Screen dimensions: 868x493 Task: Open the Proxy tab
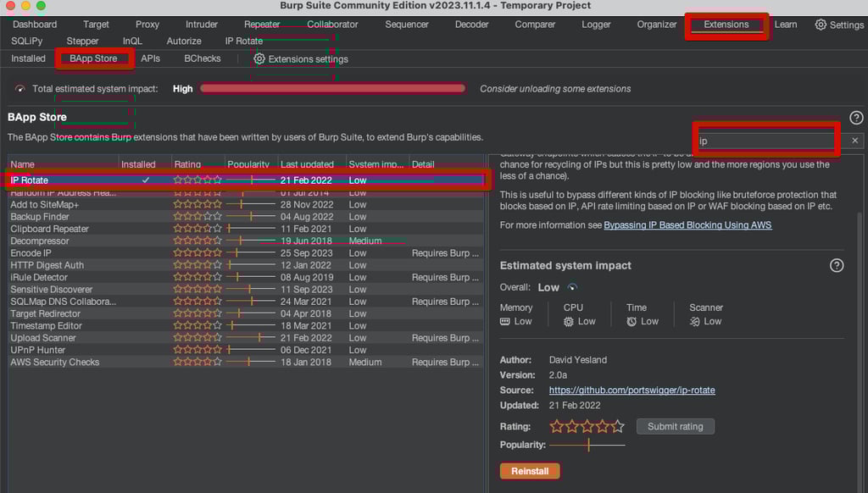[x=147, y=25]
